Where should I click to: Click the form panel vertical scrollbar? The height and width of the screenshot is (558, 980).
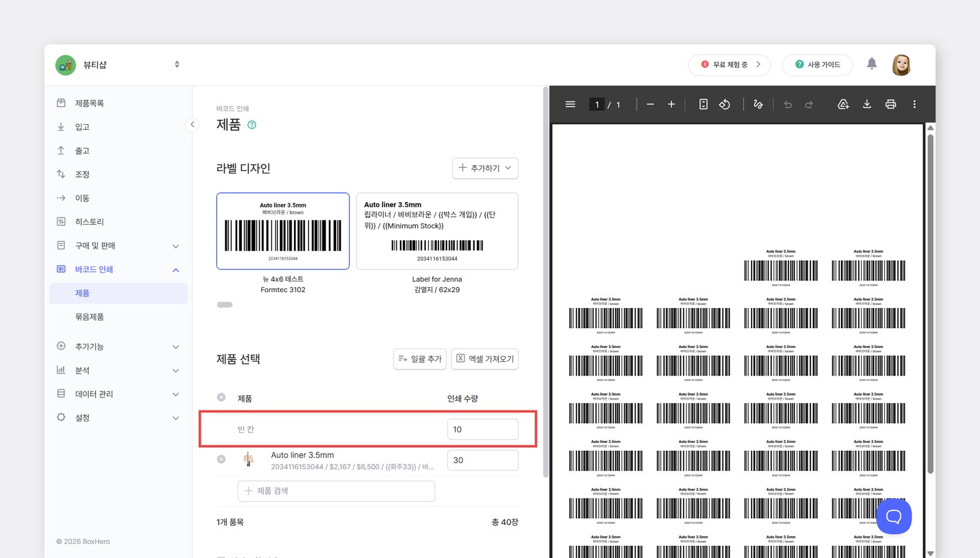click(546, 282)
